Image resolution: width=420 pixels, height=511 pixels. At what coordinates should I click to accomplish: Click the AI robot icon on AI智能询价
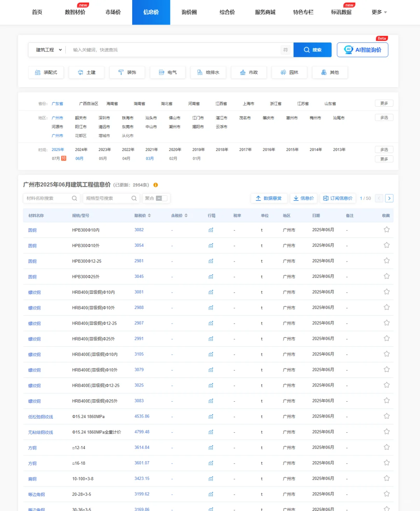[x=348, y=49]
